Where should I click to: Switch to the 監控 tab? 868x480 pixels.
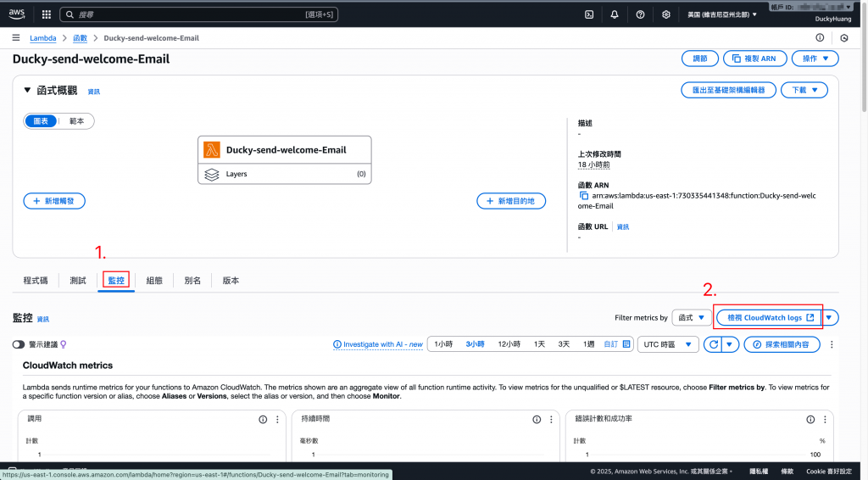(116, 281)
